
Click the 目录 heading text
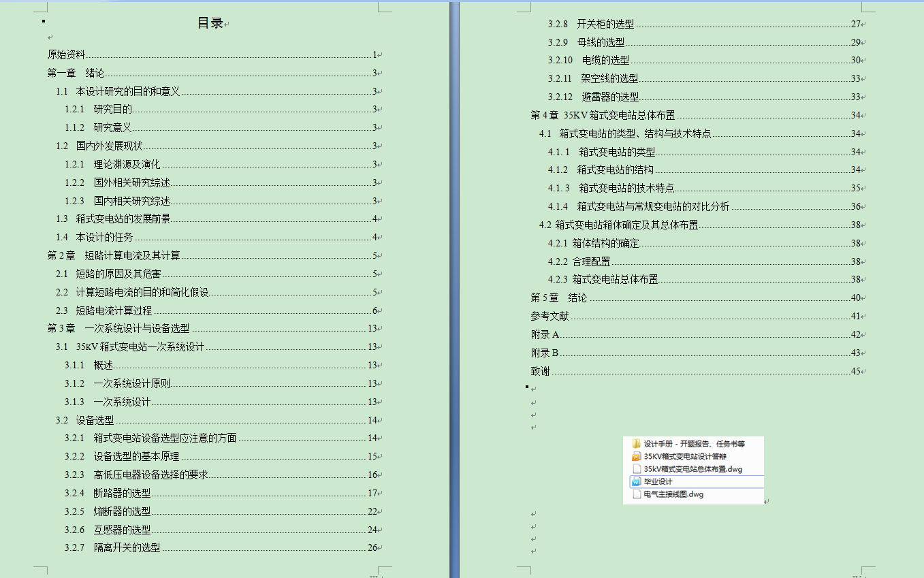[210, 22]
